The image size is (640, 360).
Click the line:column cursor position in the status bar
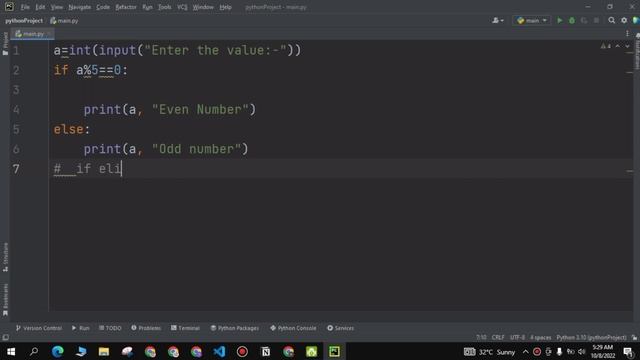click(x=481, y=338)
